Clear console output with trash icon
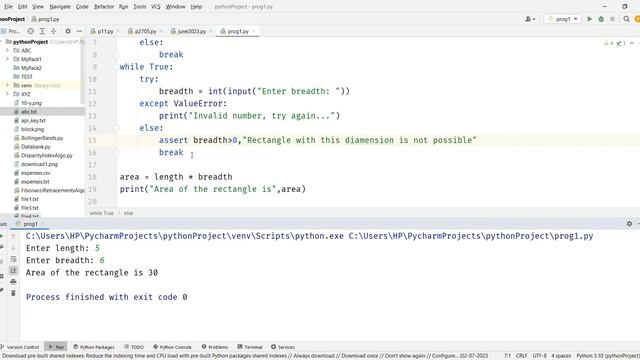 [x=13, y=293]
